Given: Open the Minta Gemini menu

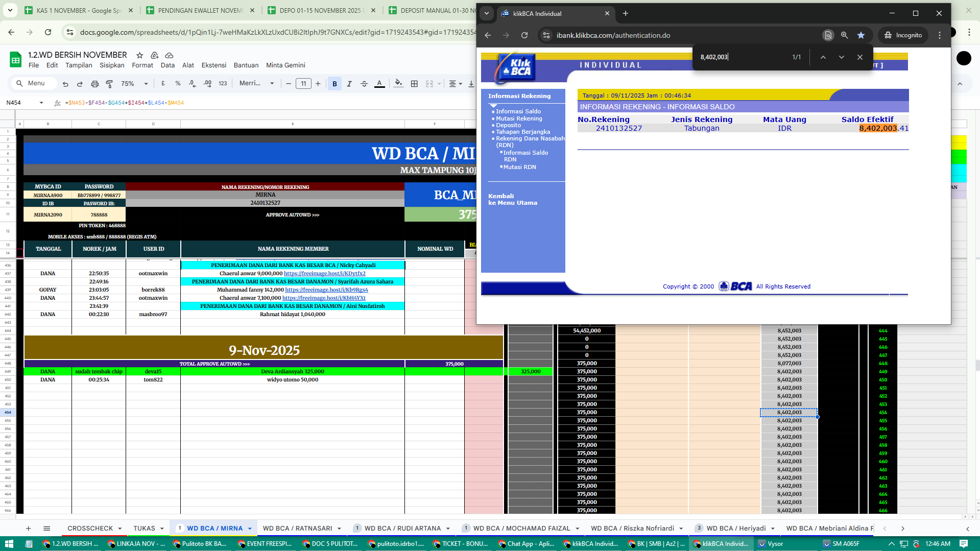Looking at the screenshot, I should 285,65.
